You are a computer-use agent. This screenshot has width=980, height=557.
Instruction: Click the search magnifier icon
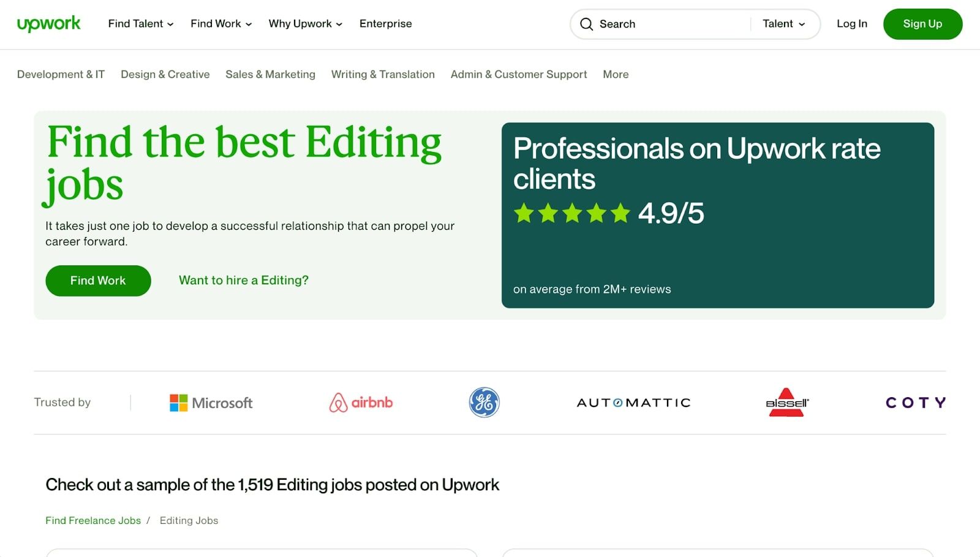point(587,24)
